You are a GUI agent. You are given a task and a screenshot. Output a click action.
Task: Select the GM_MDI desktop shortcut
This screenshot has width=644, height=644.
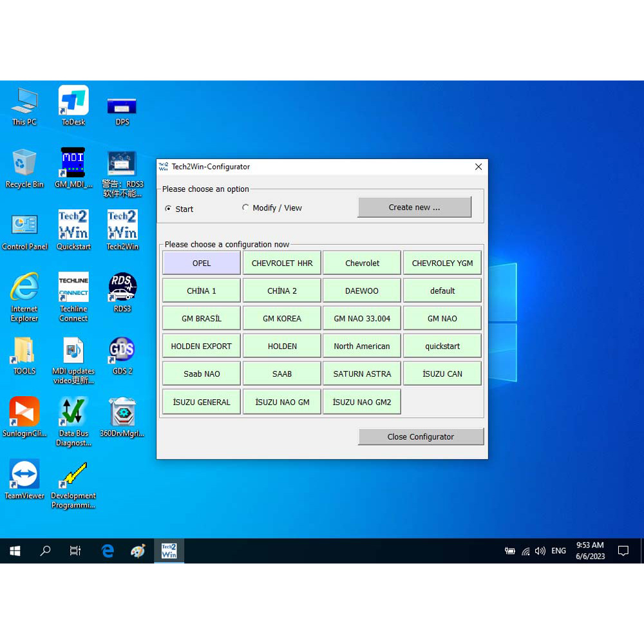pyautogui.click(x=73, y=168)
